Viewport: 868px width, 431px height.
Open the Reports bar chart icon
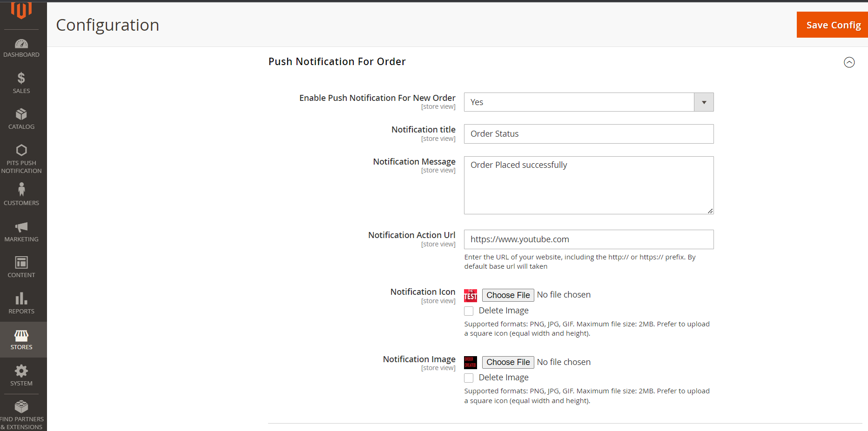point(21,298)
